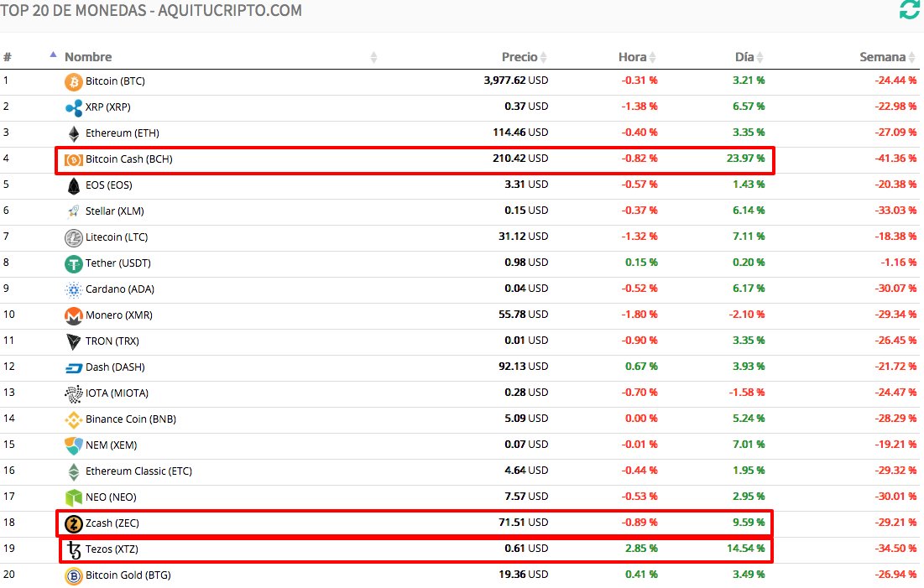
Task: Click the Tezos coin logo
Action: (x=74, y=549)
